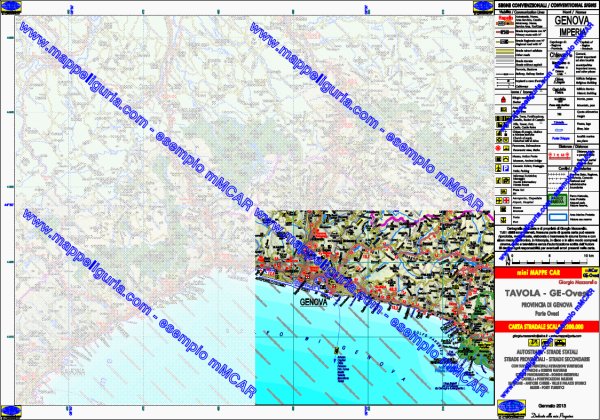Click the first yellow vehicle icon under the email line
This screenshot has width=600, height=420.
[534, 342]
